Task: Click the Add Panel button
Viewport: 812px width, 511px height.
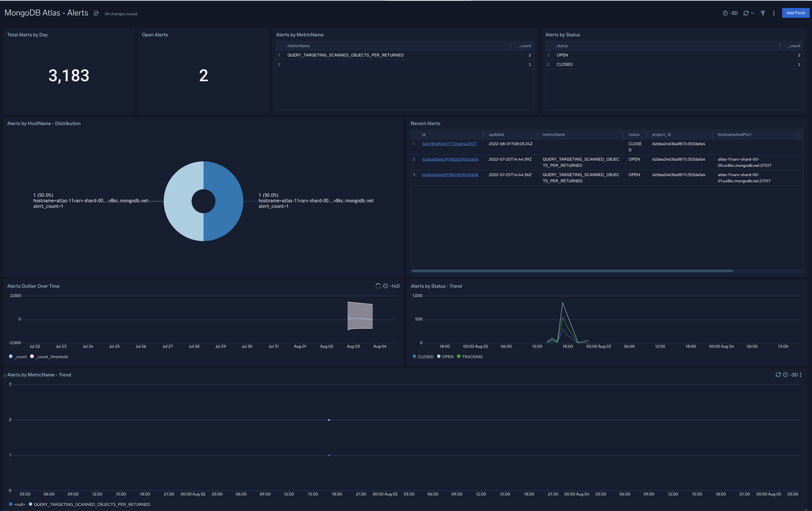Action: coord(796,13)
